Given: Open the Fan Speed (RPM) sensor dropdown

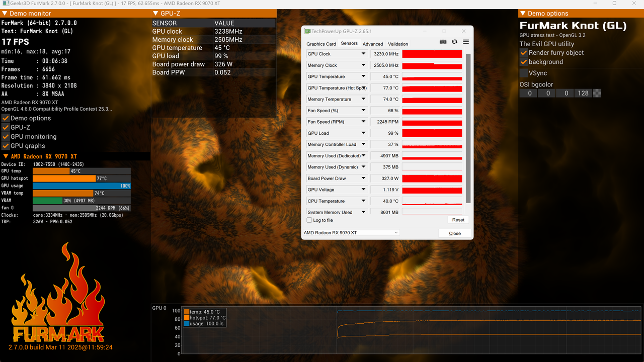Looking at the screenshot, I should pyautogui.click(x=363, y=122).
